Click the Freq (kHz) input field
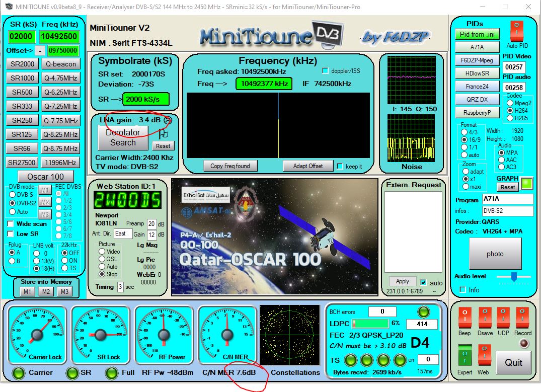541x392 pixels. (x=59, y=37)
